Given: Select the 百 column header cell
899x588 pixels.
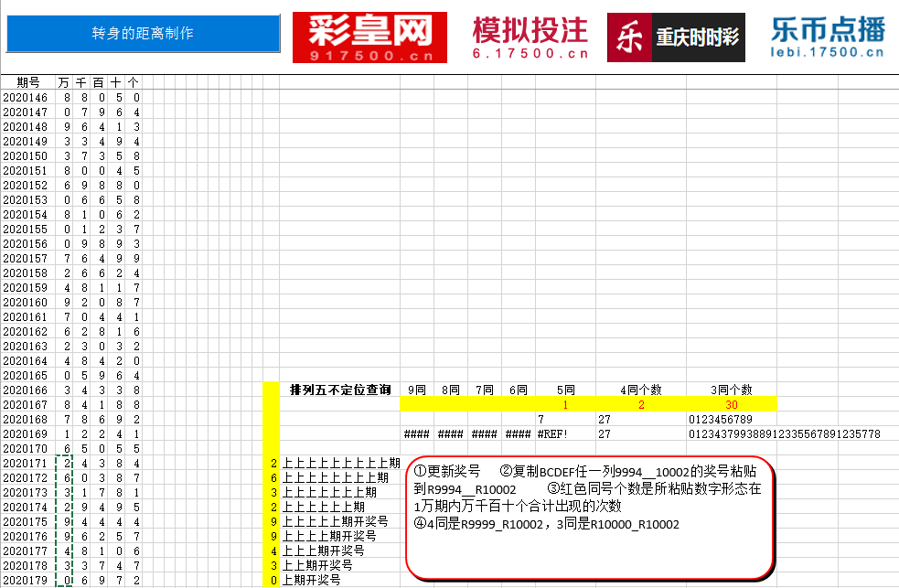Looking at the screenshot, I should pos(99,82).
